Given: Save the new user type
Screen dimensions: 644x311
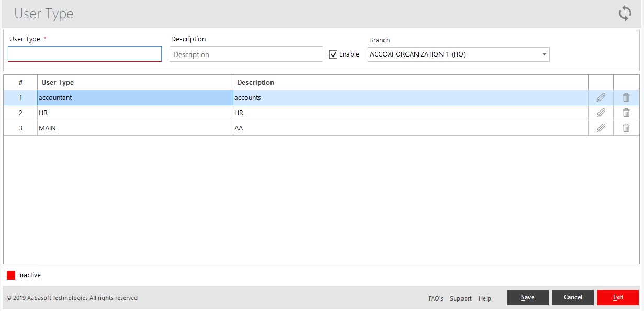Looking at the screenshot, I should [527, 297].
